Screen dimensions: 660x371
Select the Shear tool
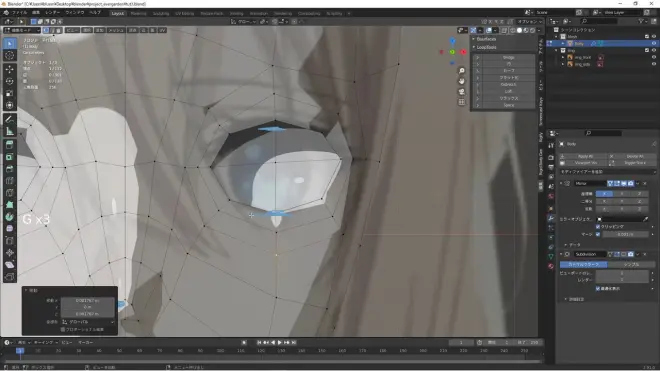[x=10, y=264]
